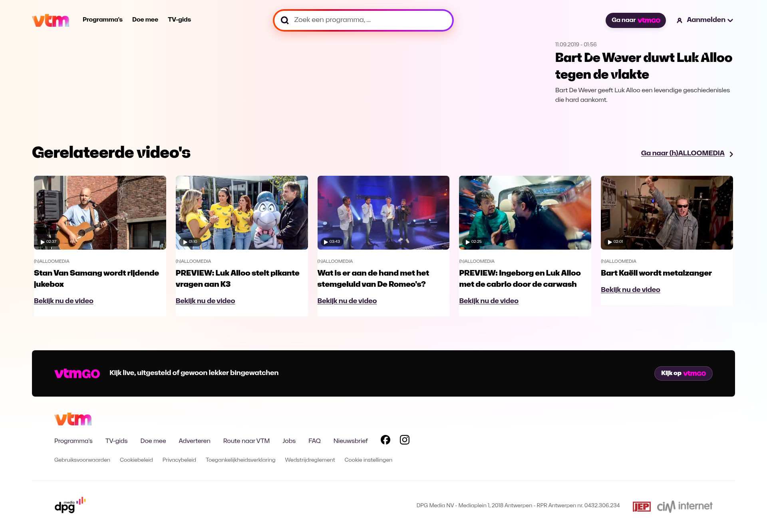Open the Bart Kaëll metalzanger thumbnail
The width and height of the screenshot is (767, 532).
[x=666, y=212]
